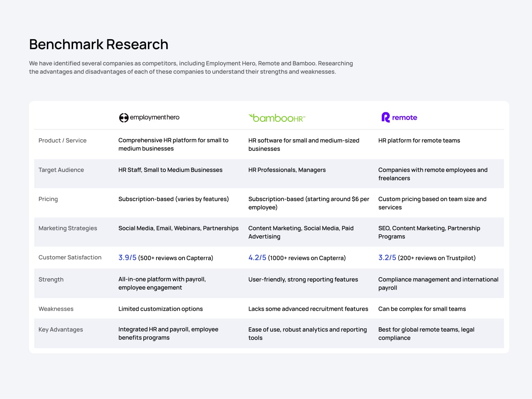Click 'HR Professionals, Managers' cell
The width and height of the screenshot is (532, 399).
[287, 170]
